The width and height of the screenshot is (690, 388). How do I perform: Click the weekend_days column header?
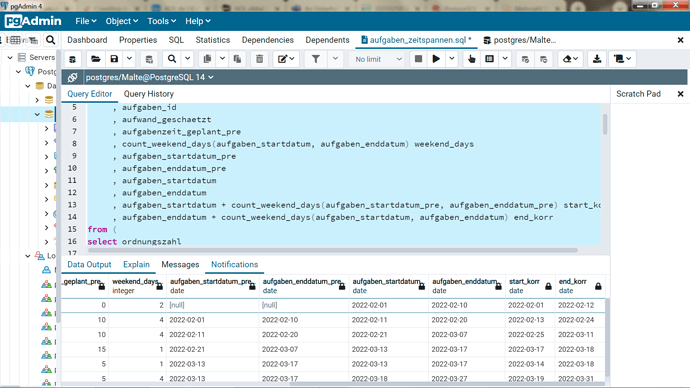click(x=137, y=286)
